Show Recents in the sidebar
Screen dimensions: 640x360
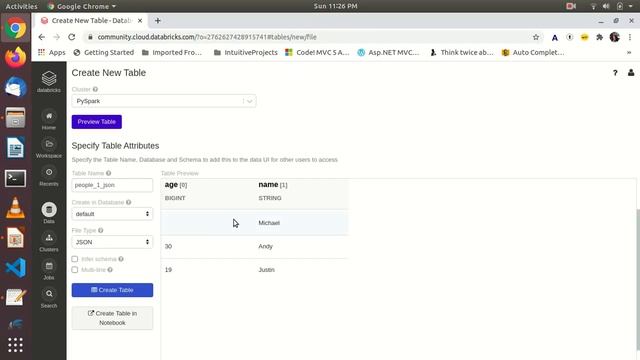pos(49,176)
